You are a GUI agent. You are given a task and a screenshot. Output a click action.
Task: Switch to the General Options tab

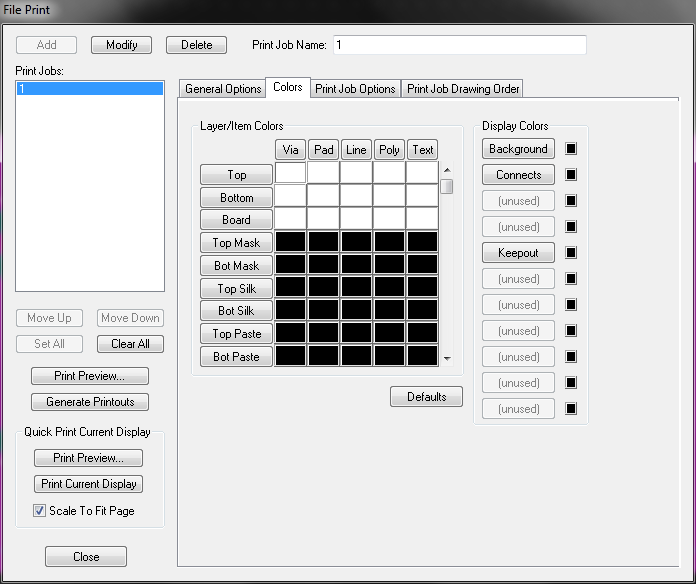point(223,89)
